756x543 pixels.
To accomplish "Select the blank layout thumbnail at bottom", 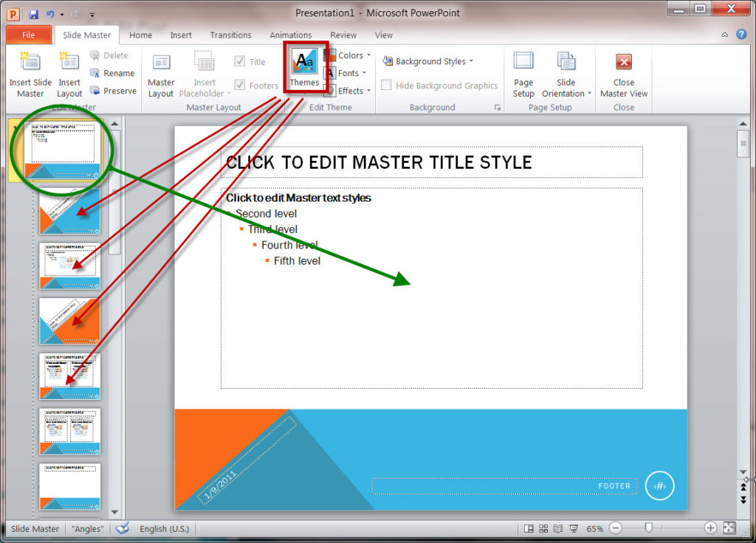I will (x=70, y=487).
